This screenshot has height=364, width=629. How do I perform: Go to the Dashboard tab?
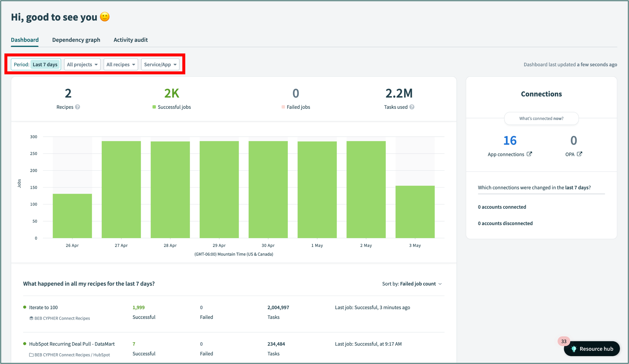25,40
